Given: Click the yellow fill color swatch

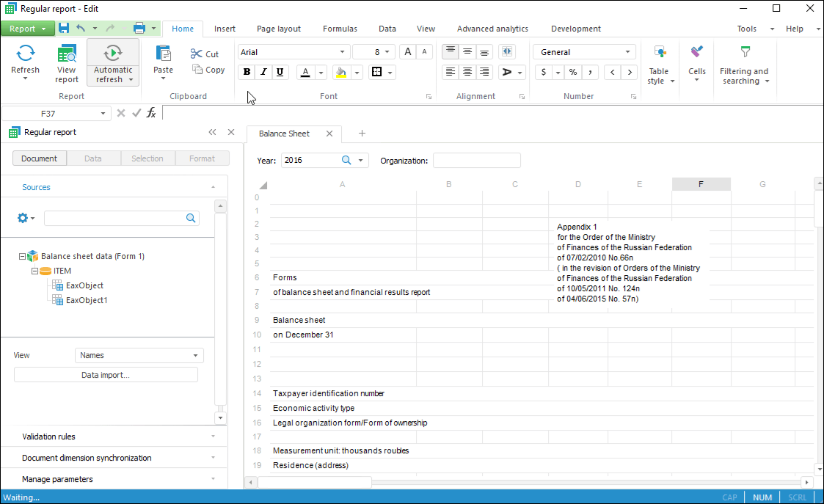Looking at the screenshot, I should pyautogui.click(x=340, y=72).
